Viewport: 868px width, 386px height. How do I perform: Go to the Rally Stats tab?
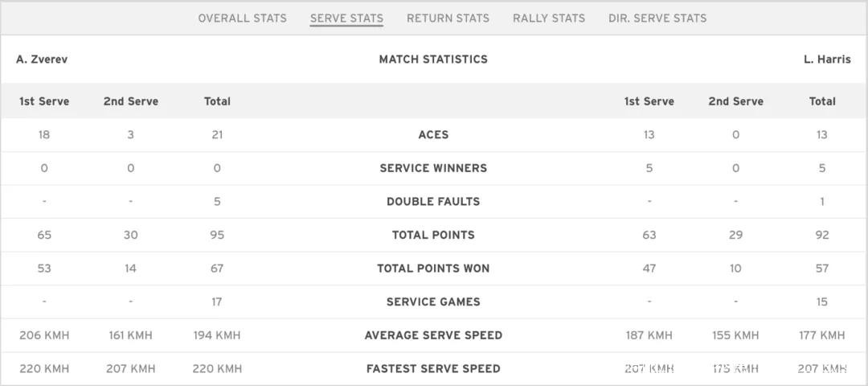pyautogui.click(x=549, y=18)
